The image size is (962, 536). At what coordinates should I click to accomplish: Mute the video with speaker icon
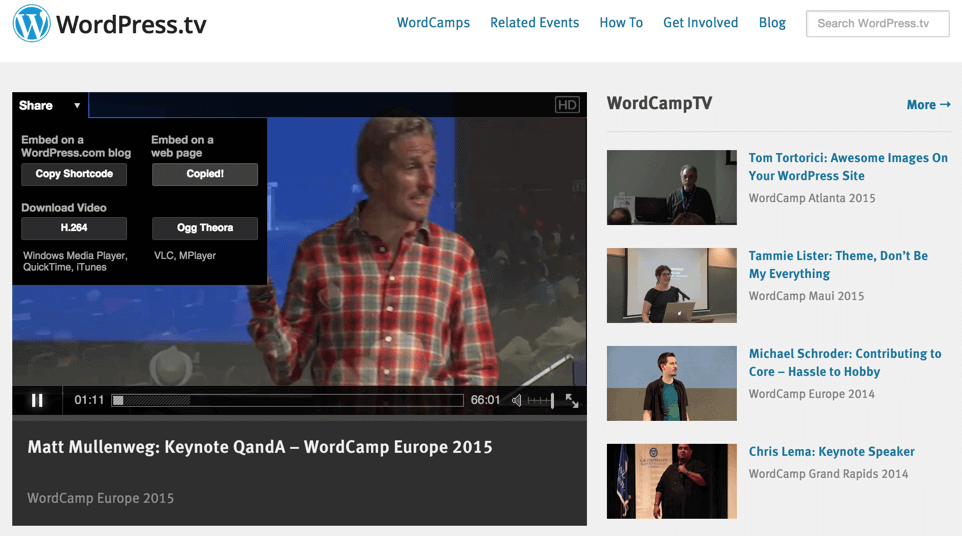pyautogui.click(x=517, y=400)
